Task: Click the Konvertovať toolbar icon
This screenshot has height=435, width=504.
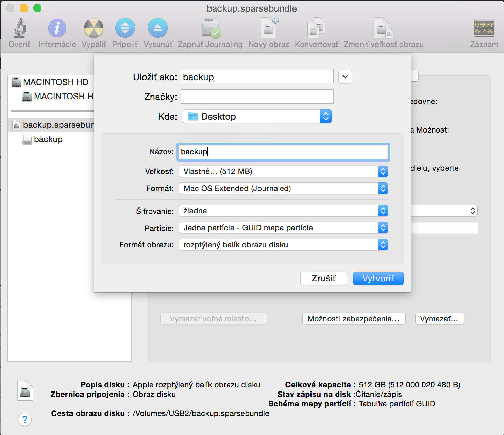Action: point(316,28)
